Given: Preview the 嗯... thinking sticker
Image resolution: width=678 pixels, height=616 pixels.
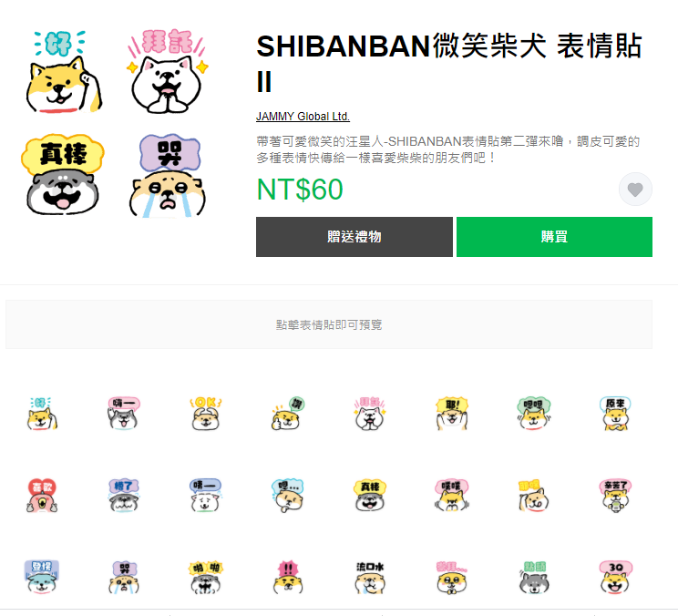Looking at the screenshot, I should tap(288, 496).
